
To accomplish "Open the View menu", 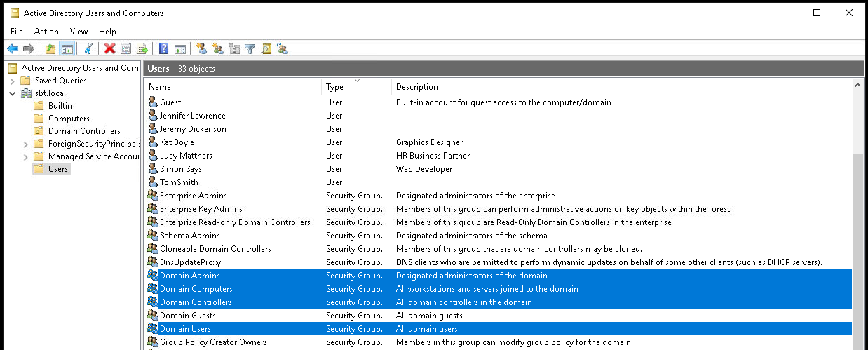I will coord(79,32).
